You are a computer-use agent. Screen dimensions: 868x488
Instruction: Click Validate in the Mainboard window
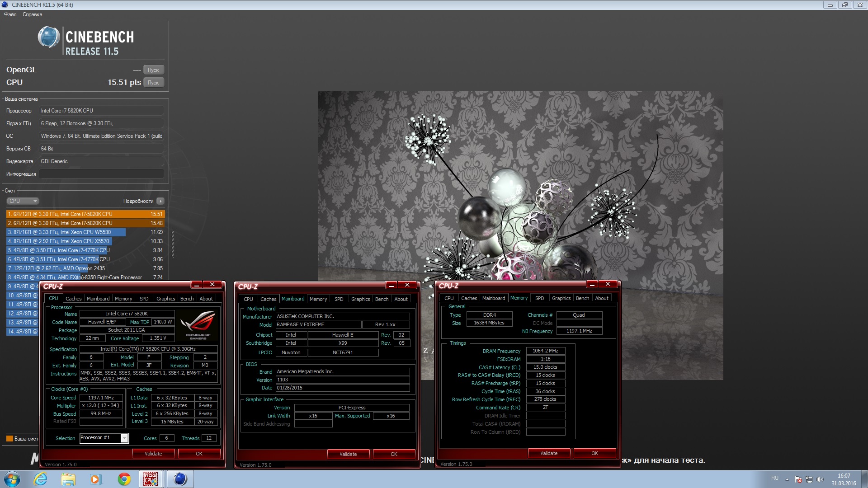[x=348, y=454]
